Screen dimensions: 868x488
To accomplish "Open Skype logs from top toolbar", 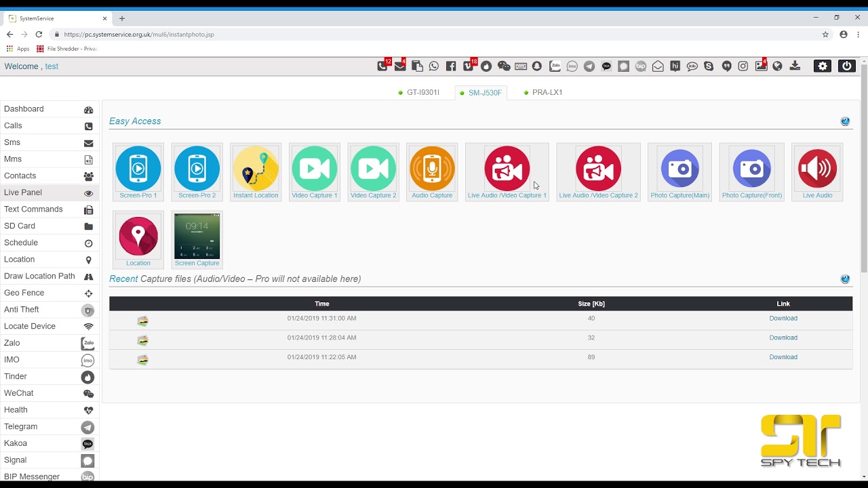I will 709,66.
